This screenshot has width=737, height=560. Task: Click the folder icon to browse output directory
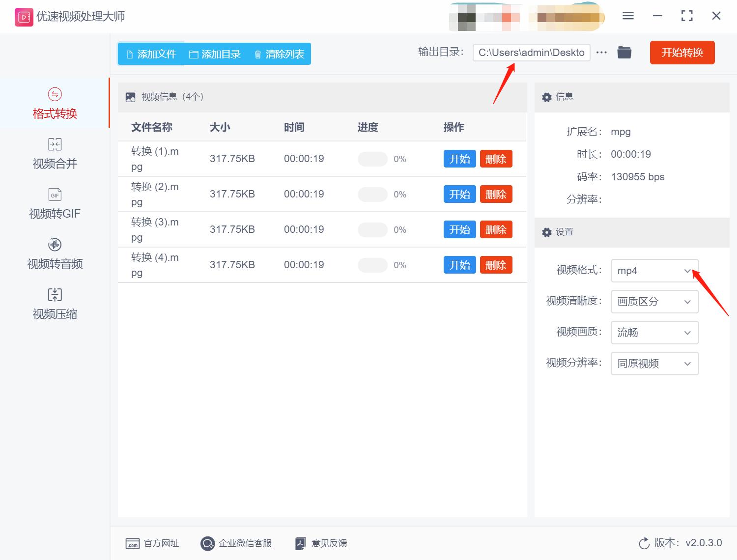624,52
